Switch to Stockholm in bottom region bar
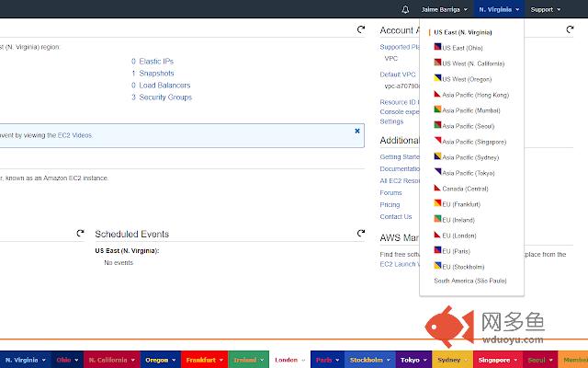 point(369,360)
